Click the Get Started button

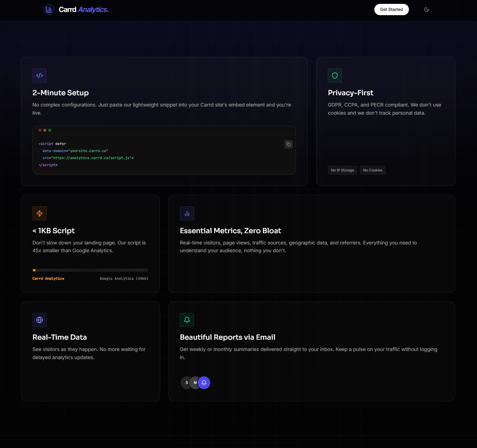[x=392, y=10]
